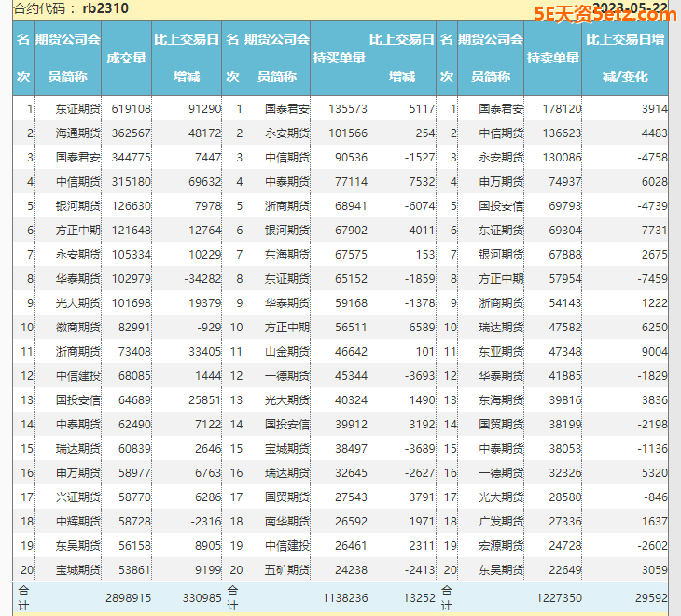The image size is (681, 616).
Task: Click long position value 101566
Action: pyautogui.click(x=348, y=133)
